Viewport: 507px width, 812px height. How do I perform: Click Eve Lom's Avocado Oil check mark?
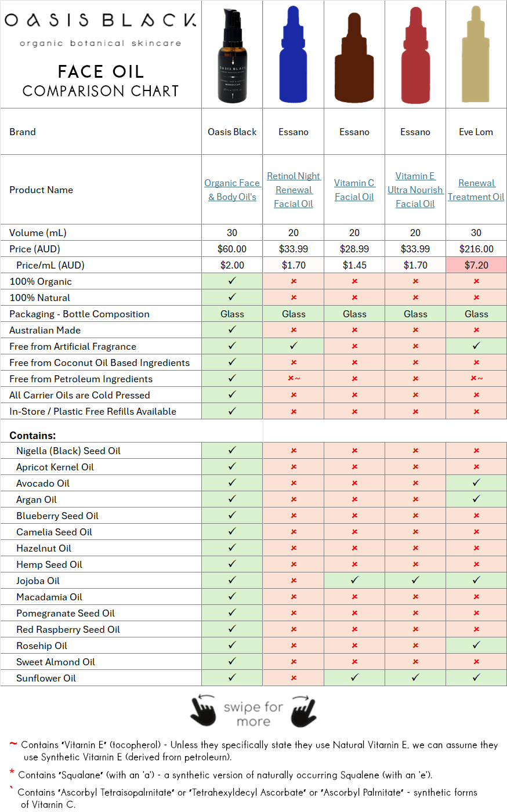click(476, 483)
